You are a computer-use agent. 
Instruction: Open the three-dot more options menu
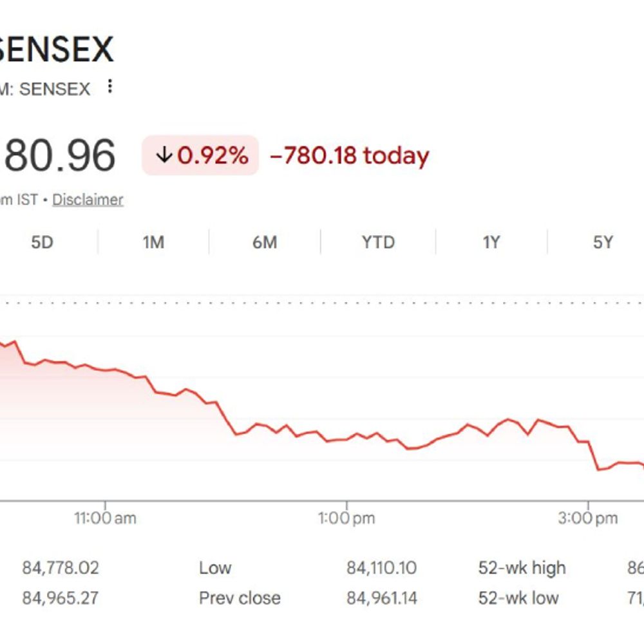(110, 87)
